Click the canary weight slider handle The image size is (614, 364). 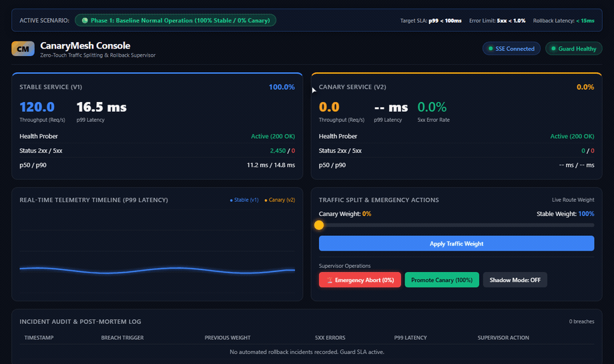(319, 225)
